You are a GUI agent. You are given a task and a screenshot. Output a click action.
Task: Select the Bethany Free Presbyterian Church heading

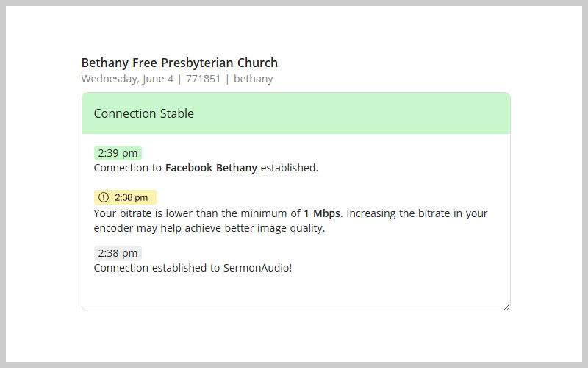coord(179,63)
